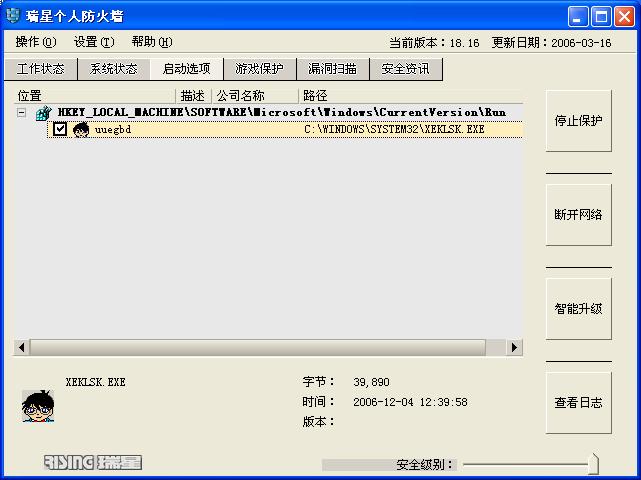Click the 更新日期: 2006-03-16 text
This screenshot has height=480, width=641.
(551, 43)
